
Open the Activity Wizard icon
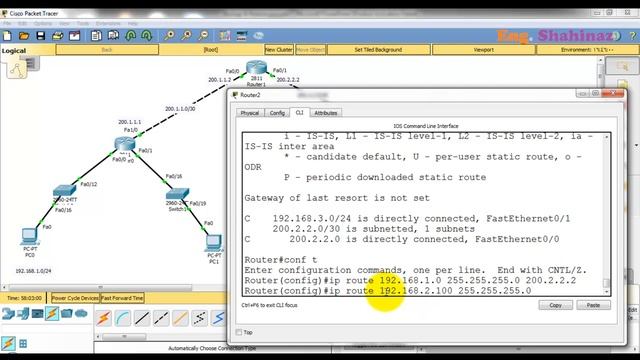click(x=75, y=36)
